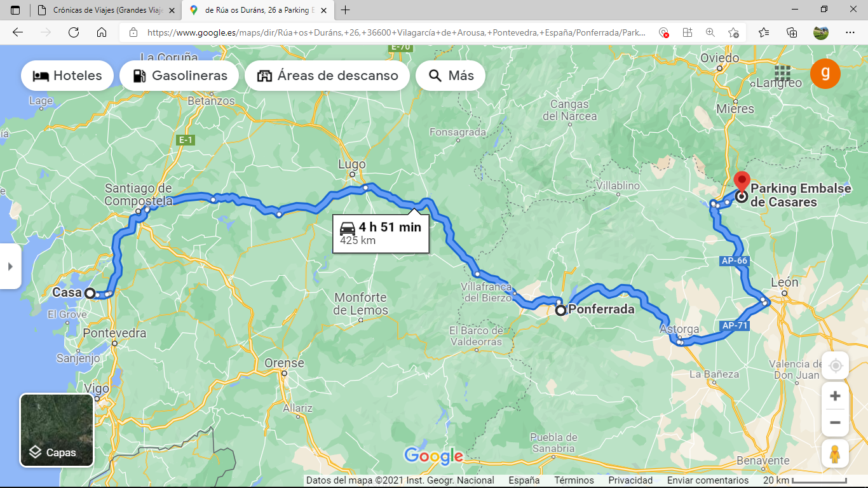868x488 pixels.
Task: Open the Google apps grid icon
Action: pyautogui.click(x=782, y=74)
